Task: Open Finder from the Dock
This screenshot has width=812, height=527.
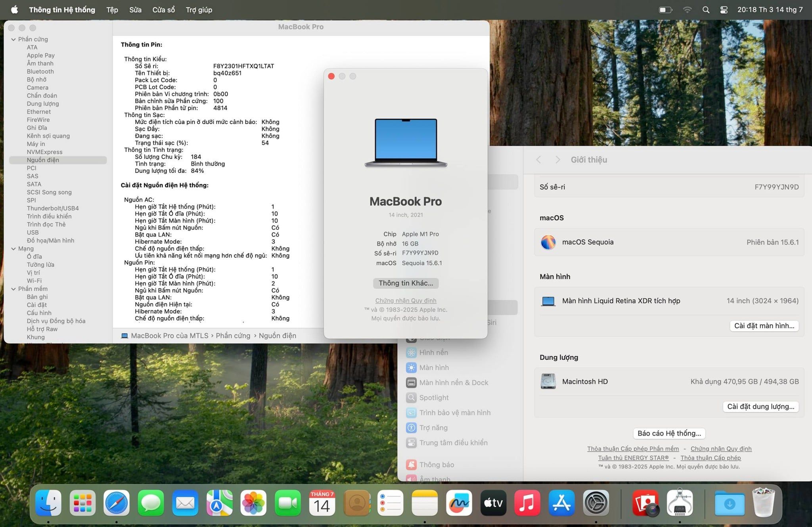Action: [48, 503]
